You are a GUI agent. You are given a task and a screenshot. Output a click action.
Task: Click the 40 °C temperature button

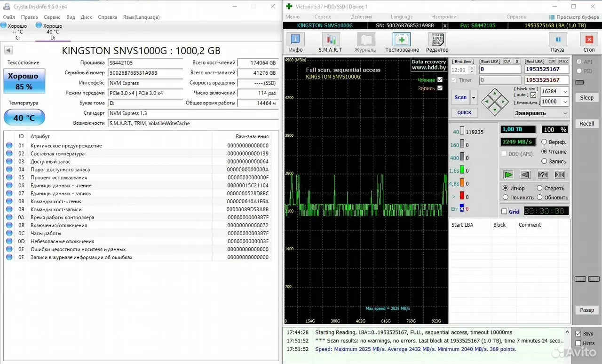(24, 118)
